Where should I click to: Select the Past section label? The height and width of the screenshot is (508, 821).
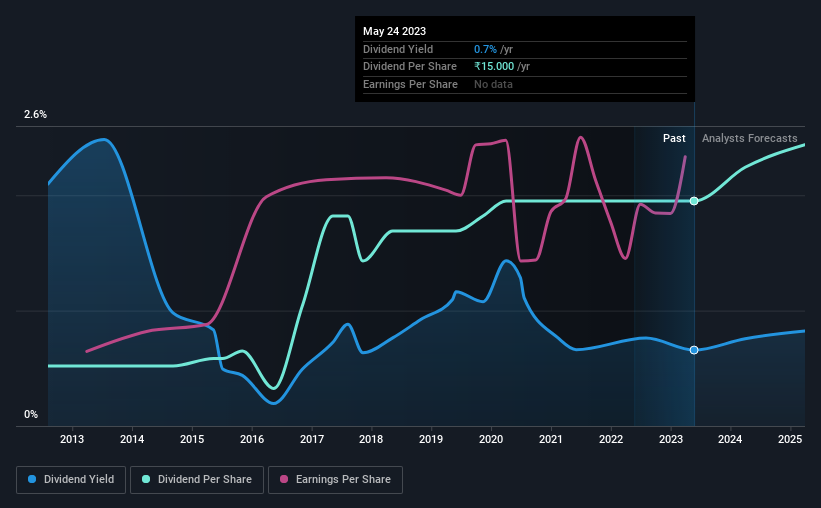click(674, 138)
